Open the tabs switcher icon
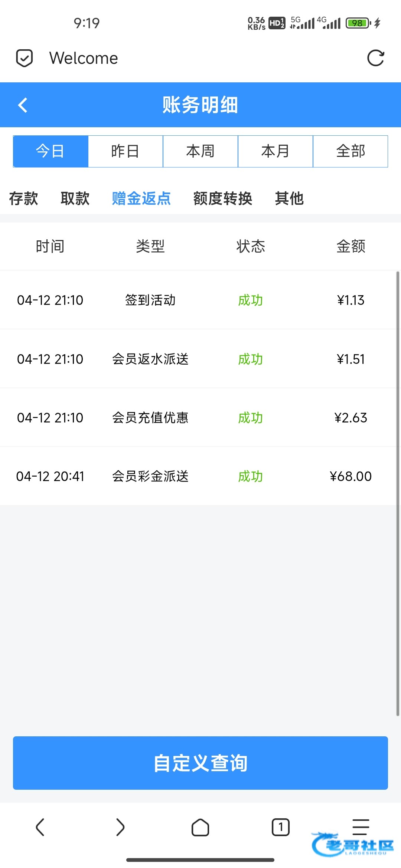Image resolution: width=401 pixels, height=868 pixels. point(280,827)
